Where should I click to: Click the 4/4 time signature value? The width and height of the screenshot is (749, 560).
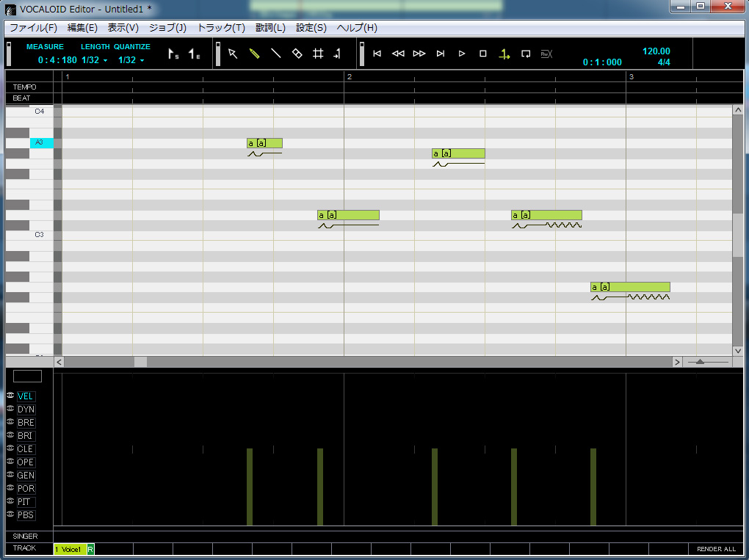coord(664,62)
